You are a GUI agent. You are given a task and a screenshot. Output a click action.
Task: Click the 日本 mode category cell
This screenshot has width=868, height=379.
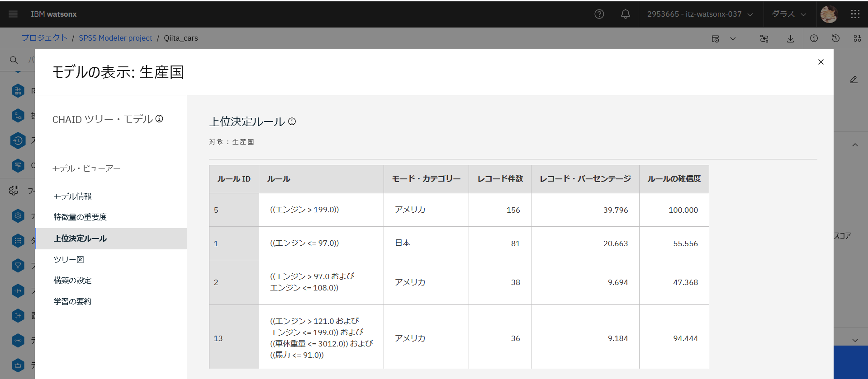click(426, 243)
